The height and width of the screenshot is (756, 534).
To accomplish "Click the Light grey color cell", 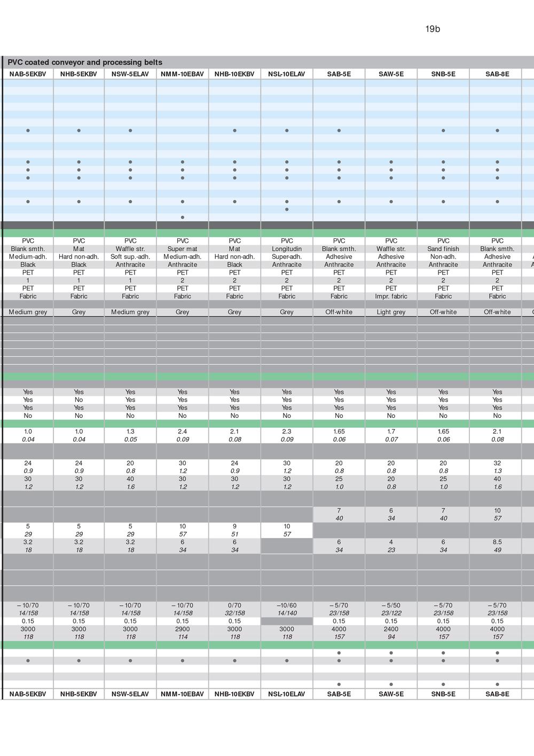I will click(391, 312).
